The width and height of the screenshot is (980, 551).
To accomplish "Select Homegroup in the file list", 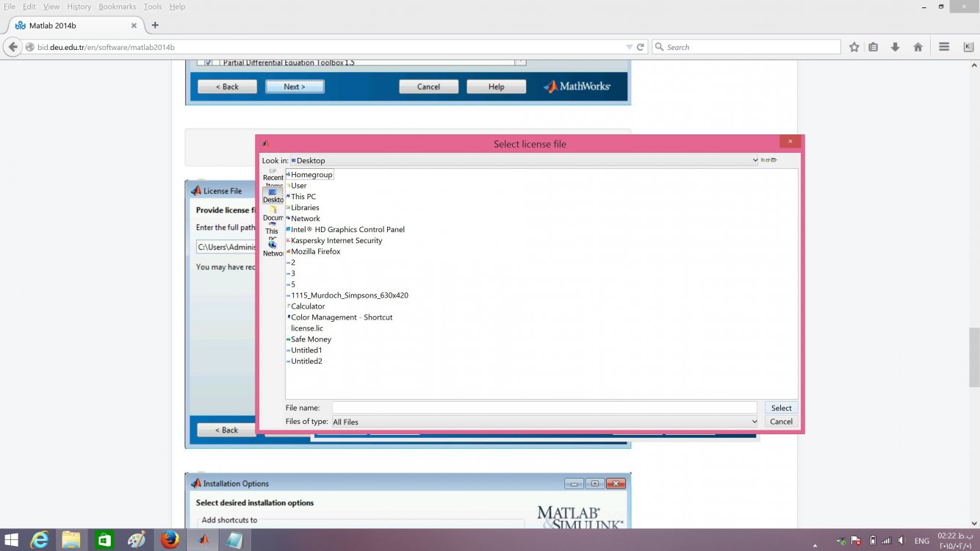I will (310, 175).
